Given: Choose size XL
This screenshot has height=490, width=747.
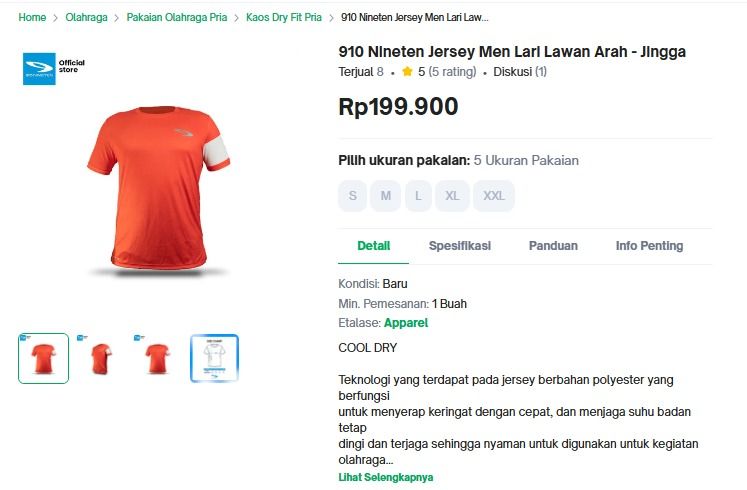Looking at the screenshot, I should pos(452,196).
